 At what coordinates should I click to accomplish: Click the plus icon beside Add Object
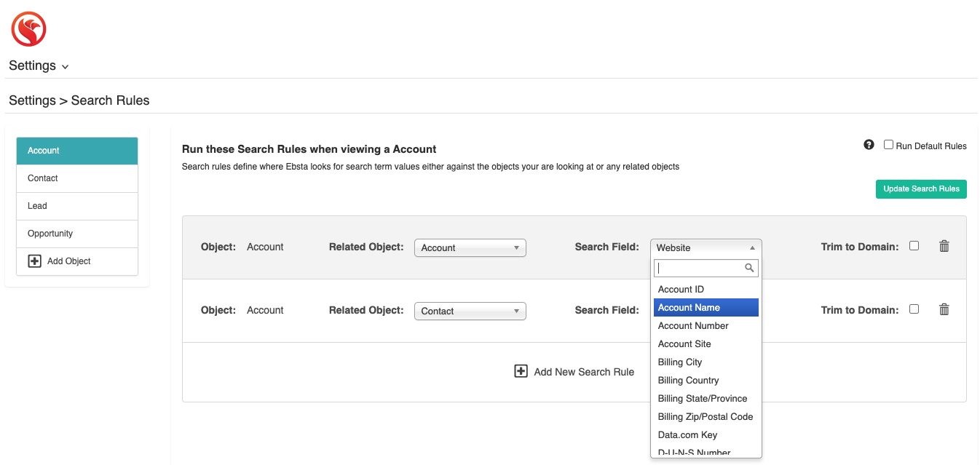(x=34, y=261)
